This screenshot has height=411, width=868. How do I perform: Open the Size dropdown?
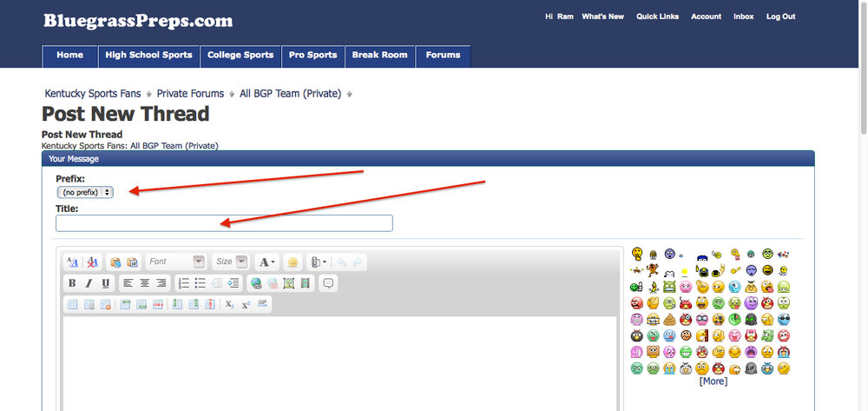[231, 262]
